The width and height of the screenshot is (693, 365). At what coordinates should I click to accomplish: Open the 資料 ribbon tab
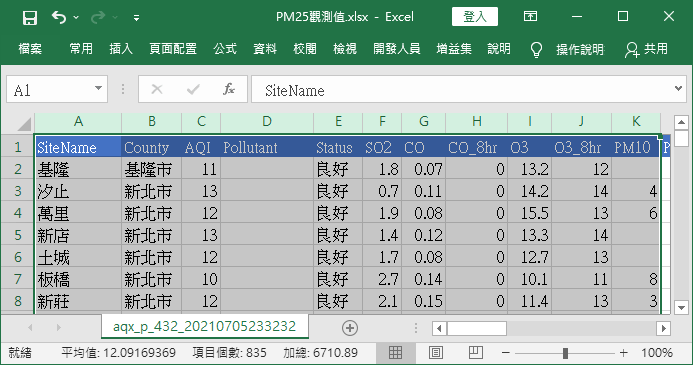pyautogui.click(x=265, y=49)
